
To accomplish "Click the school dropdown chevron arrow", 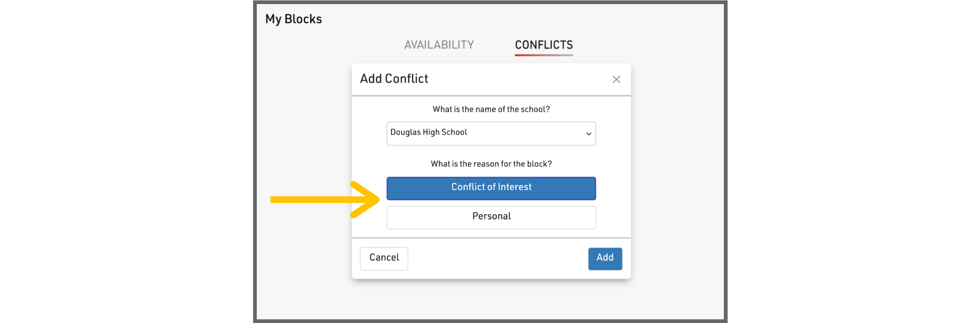I will tap(589, 134).
